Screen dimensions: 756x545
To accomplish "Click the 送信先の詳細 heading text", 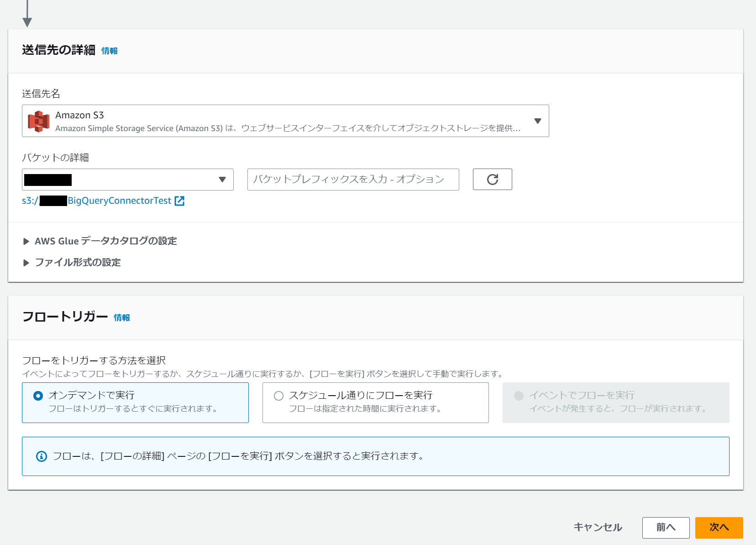I will coord(58,50).
